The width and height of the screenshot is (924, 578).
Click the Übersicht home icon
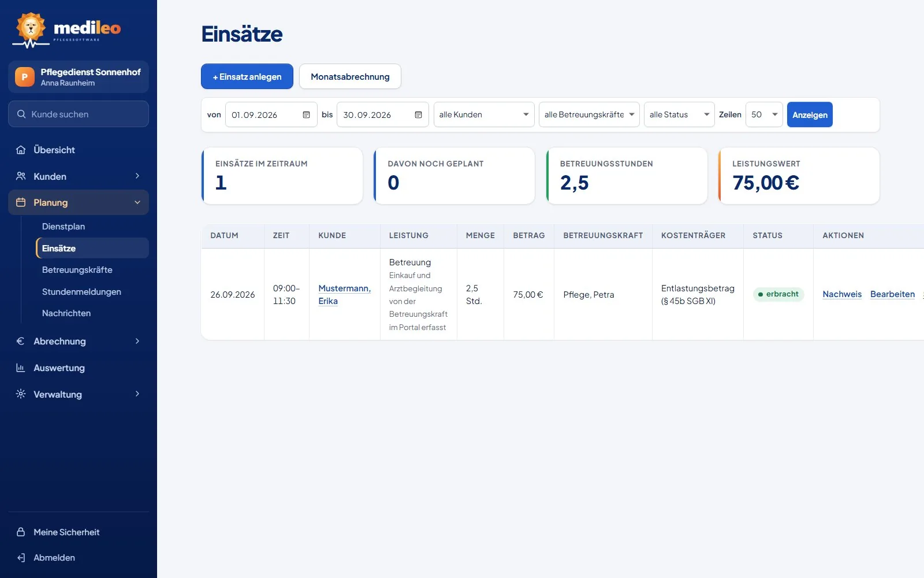coord(21,150)
